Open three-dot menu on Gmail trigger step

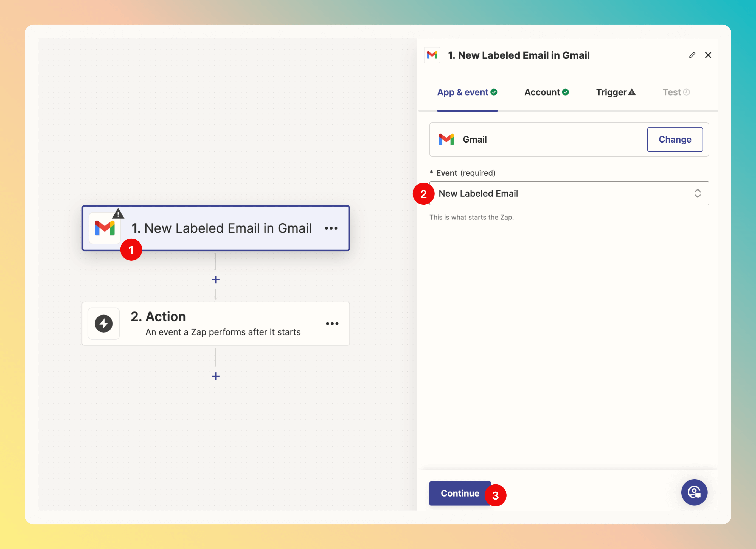(x=331, y=228)
